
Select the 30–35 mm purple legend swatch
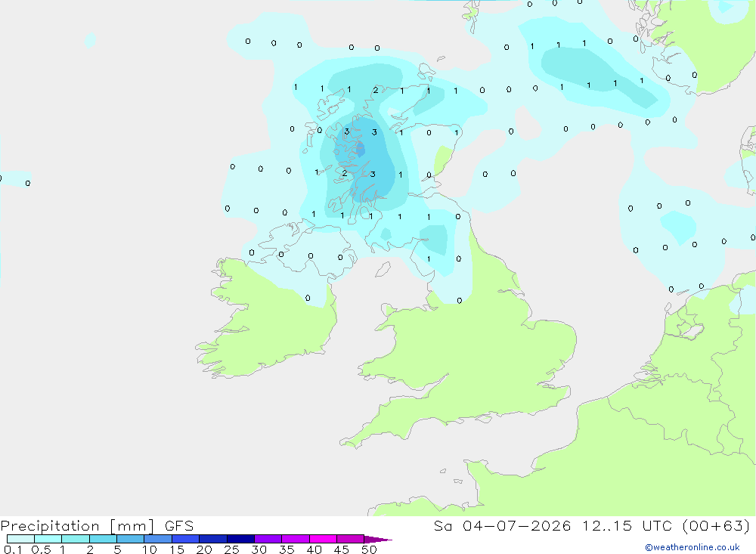(x=268, y=539)
